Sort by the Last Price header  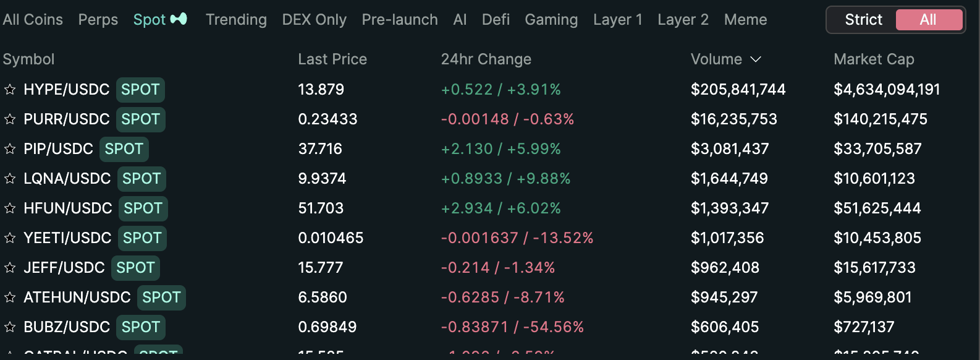pyautogui.click(x=332, y=59)
